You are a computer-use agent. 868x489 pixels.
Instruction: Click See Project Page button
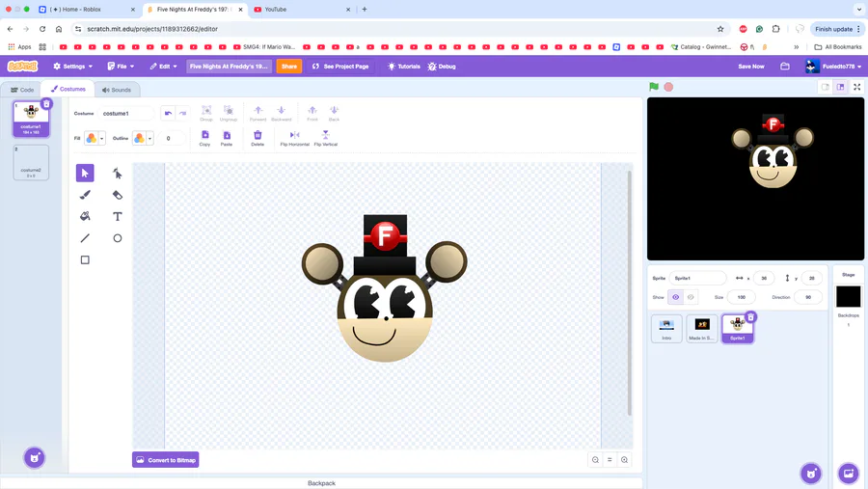(340, 66)
